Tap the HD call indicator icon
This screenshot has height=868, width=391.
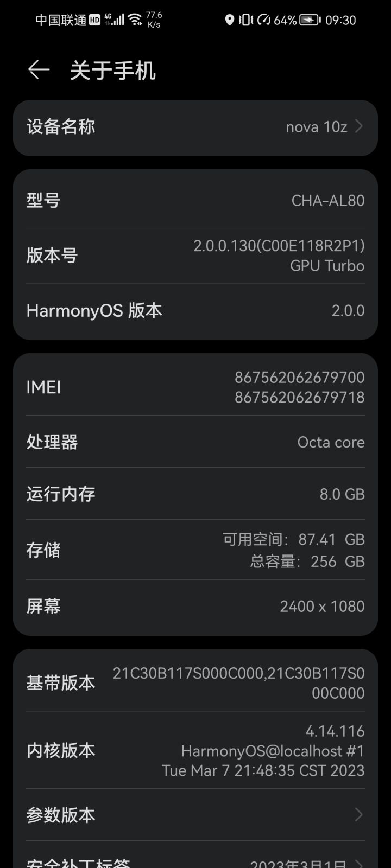point(95,20)
